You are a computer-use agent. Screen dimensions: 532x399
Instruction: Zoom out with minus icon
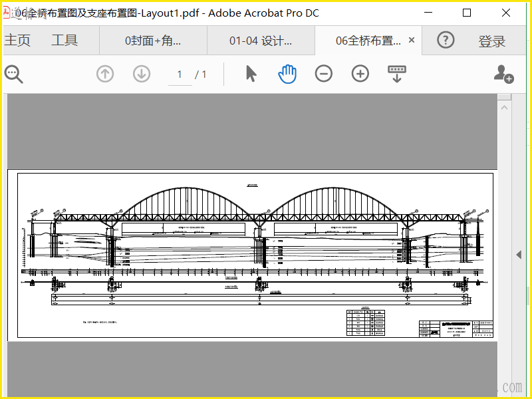pyautogui.click(x=324, y=74)
